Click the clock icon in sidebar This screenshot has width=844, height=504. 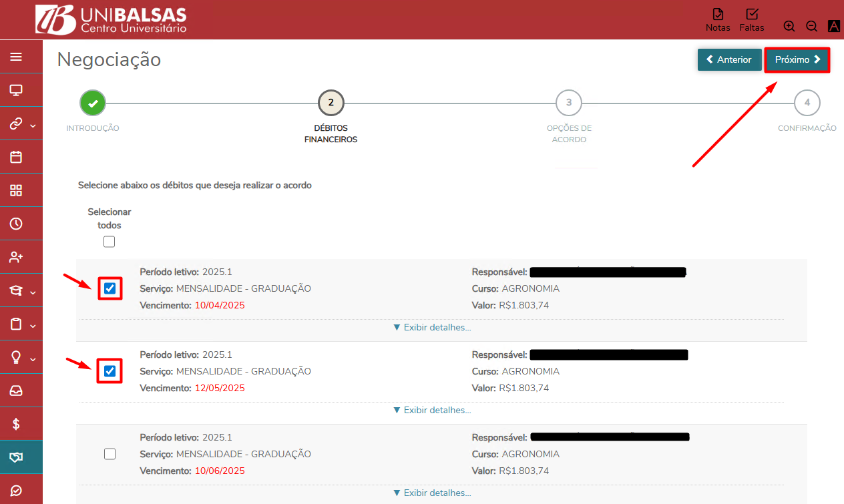click(x=16, y=224)
